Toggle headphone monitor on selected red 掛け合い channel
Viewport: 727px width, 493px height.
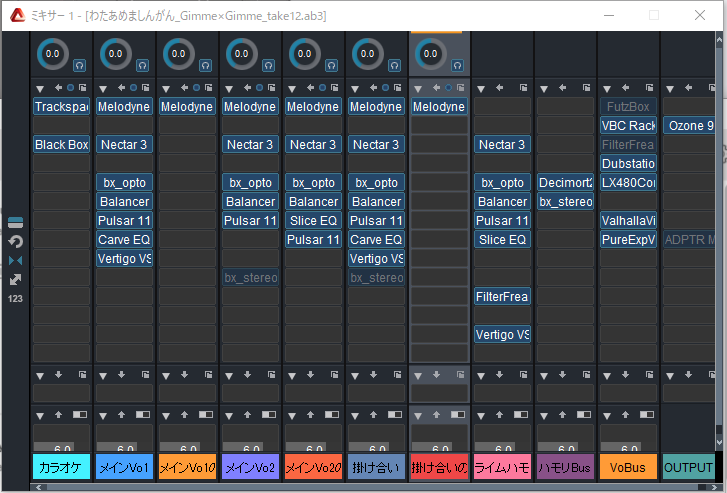pyautogui.click(x=458, y=66)
